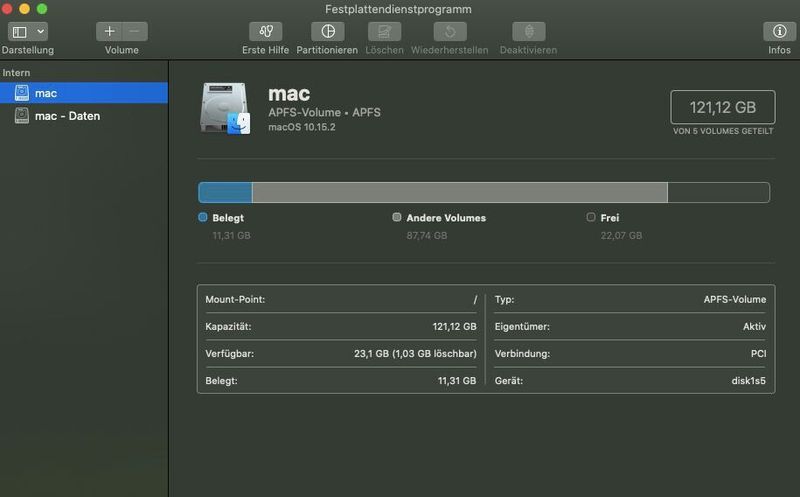Select the mac - Daten volume
Image resolution: width=800 pixels, height=497 pixels.
(x=84, y=116)
